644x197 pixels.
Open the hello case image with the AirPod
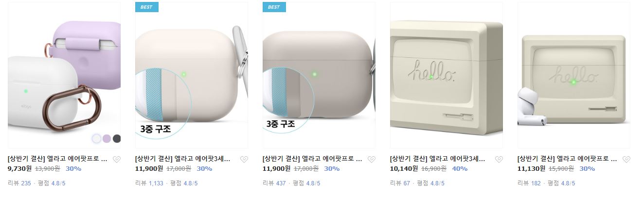(x=574, y=75)
